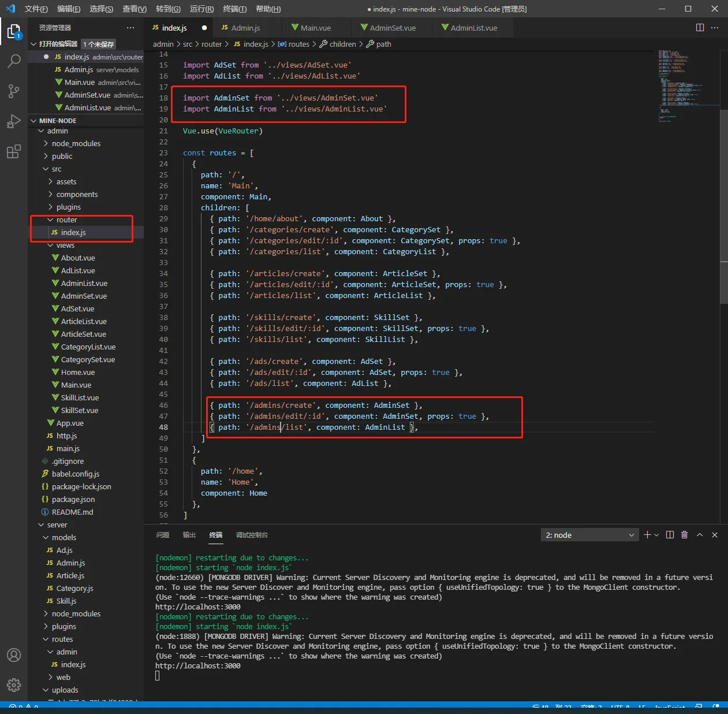Open the Source Control view
Screen dimensions: 728x714
pos(14,91)
